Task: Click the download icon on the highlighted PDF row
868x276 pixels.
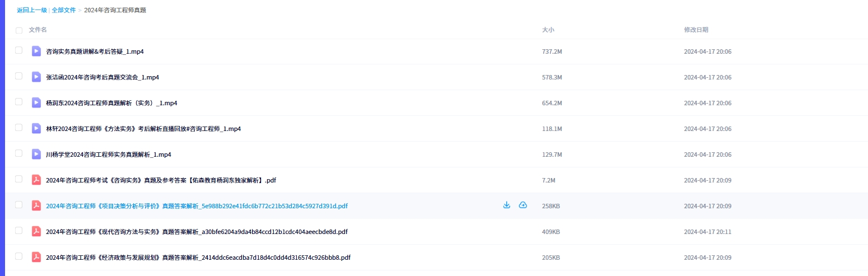Action: pyautogui.click(x=506, y=205)
